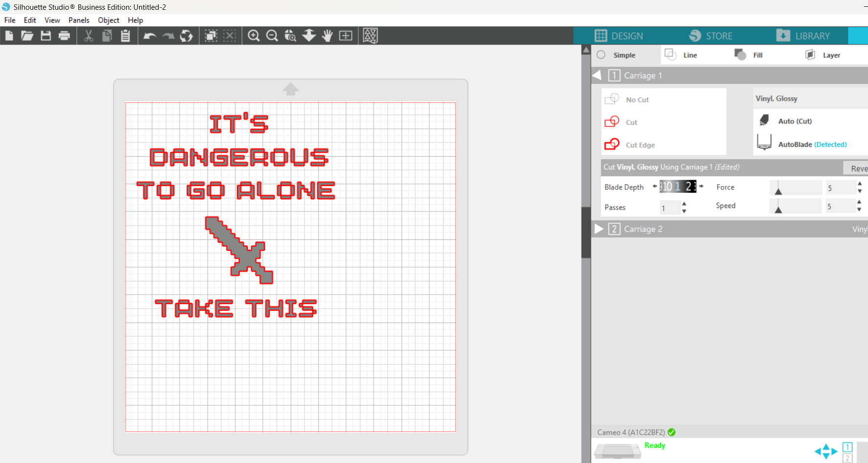Select the Fill cut mode
The width and height of the screenshot is (868, 463).
tap(749, 55)
